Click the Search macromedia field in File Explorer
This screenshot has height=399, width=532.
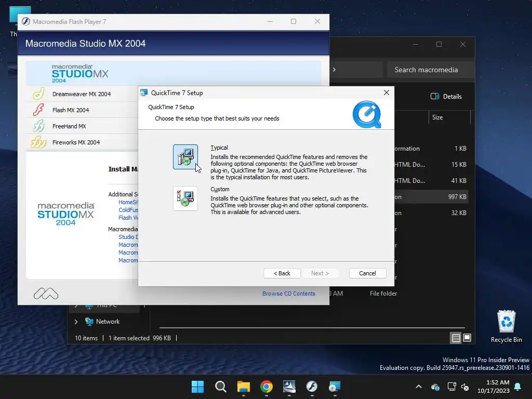431,70
